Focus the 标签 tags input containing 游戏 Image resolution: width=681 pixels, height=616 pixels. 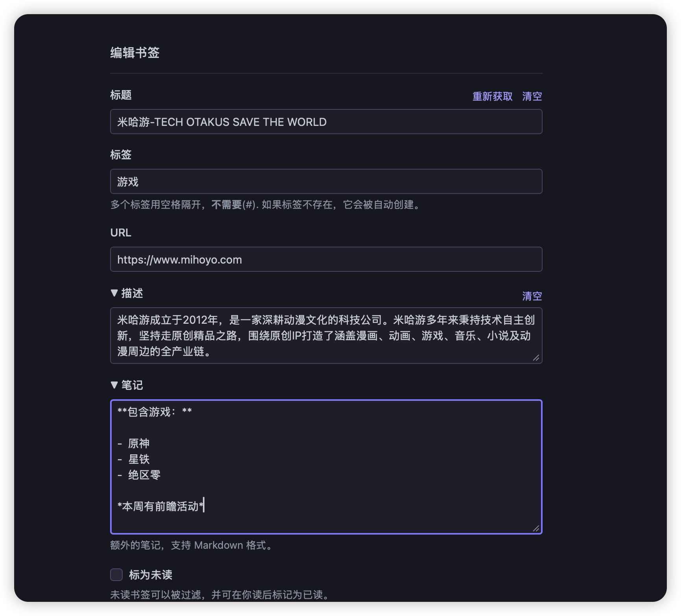coord(326,181)
